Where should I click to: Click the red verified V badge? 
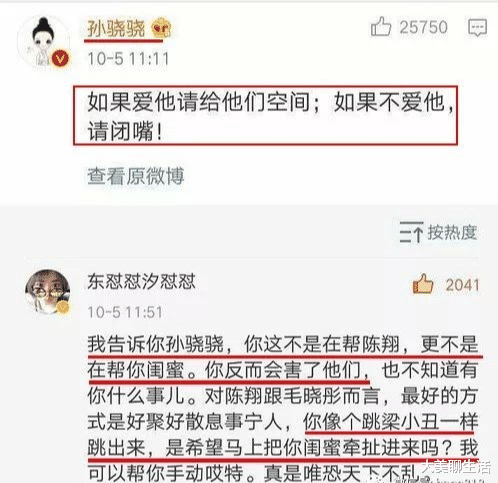(60, 59)
